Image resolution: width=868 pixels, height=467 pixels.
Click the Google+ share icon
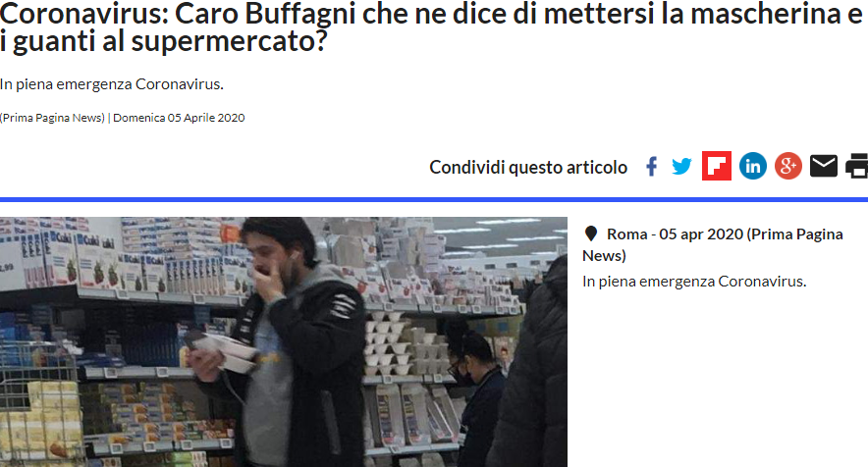coord(788,166)
